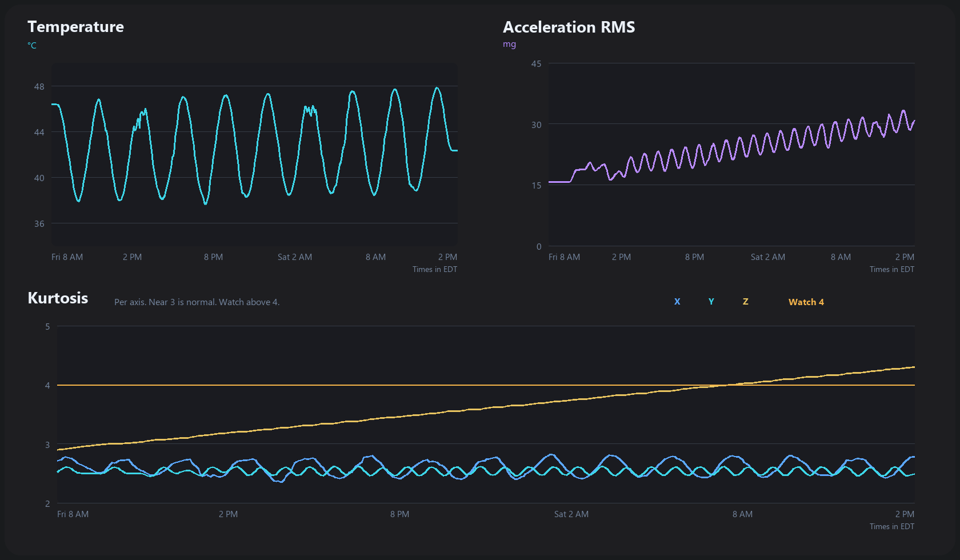Toggle the Watch 4 threshold legend
This screenshot has height=560, width=960.
(x=806, y=302)
